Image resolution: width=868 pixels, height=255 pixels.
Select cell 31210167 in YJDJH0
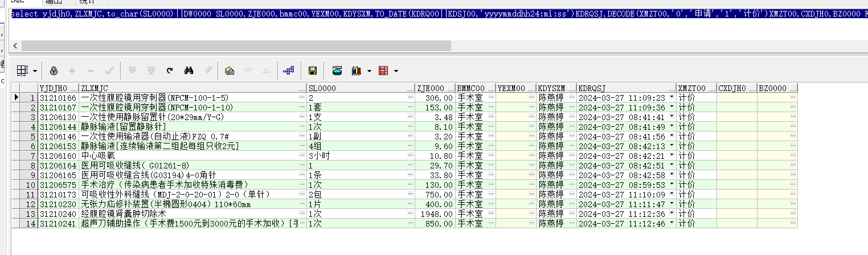pos(58,108)
